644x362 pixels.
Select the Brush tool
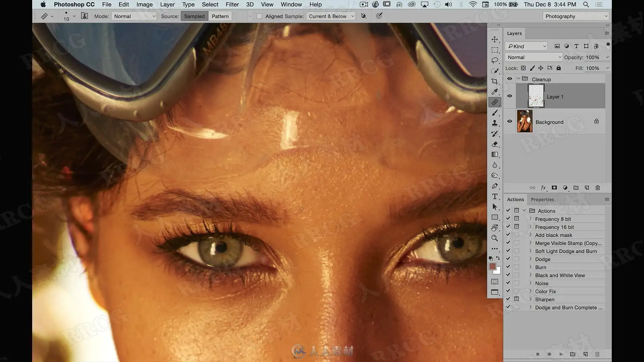[495, 113]
